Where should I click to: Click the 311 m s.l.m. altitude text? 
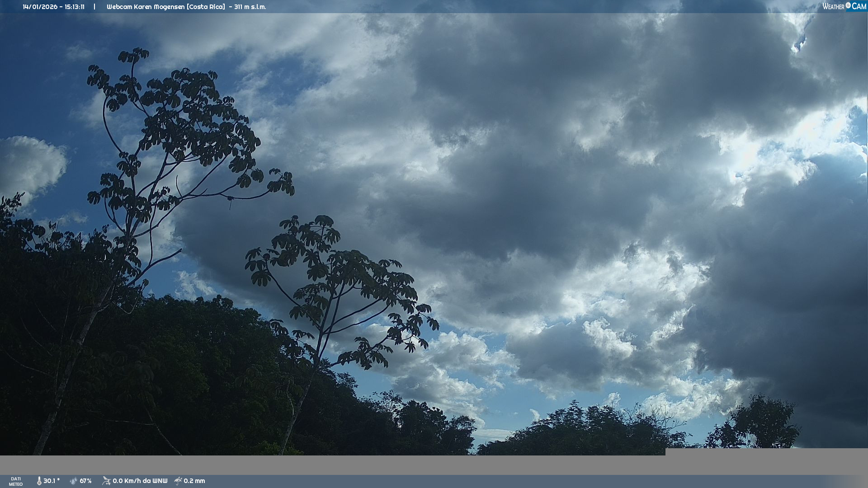pos(250,7)
